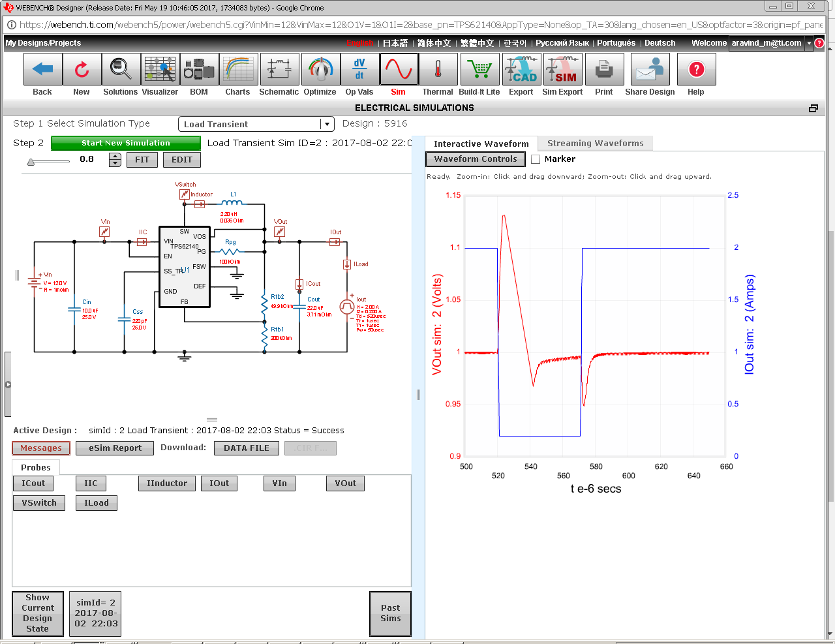Restore the Electrical Simulations panel window icon

tap(813, 108)
